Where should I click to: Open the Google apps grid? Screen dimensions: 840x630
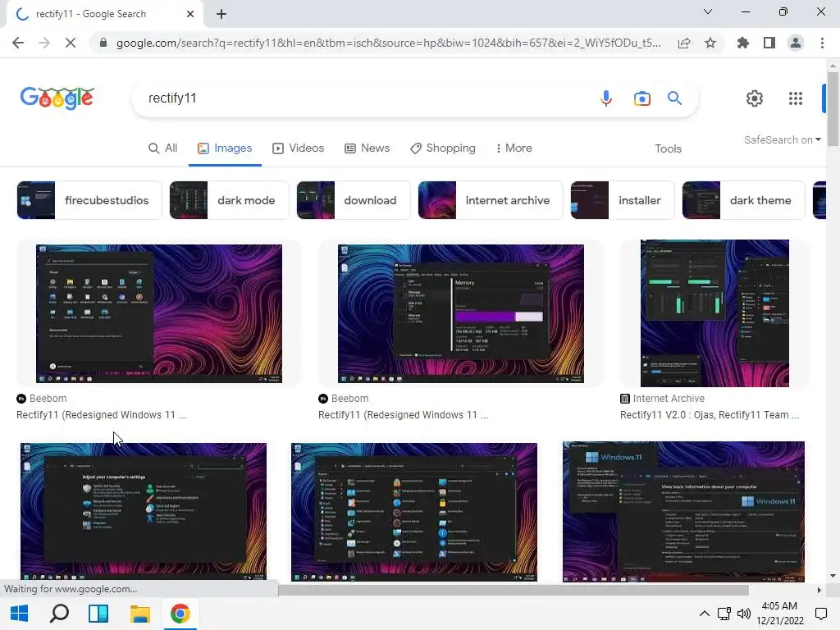pos(796,98)
